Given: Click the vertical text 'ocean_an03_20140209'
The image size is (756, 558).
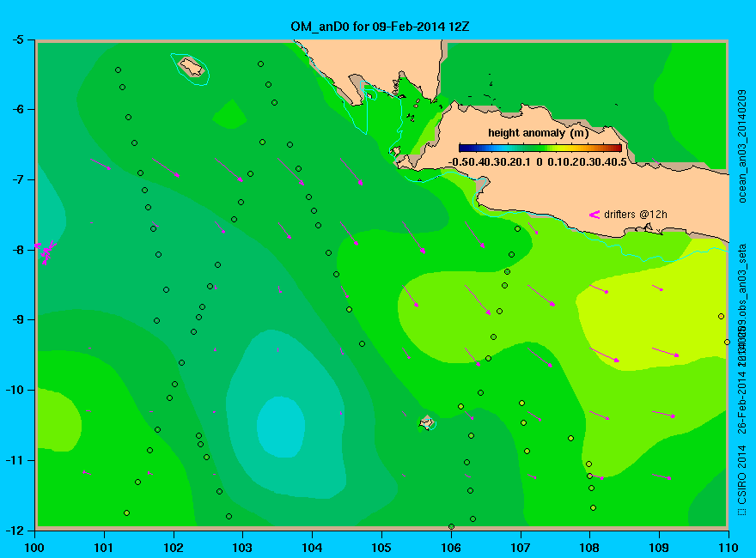Looking at the screenshot, I should (742, 146).
